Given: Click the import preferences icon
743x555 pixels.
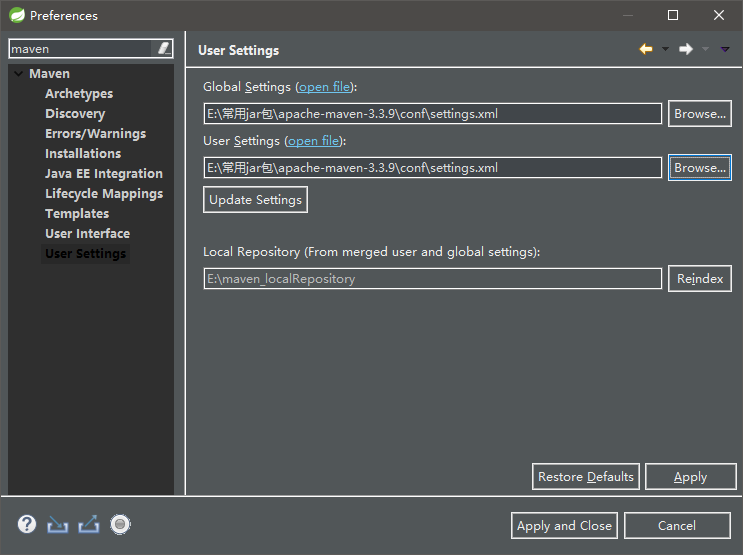Looking at the screenshot, I should click(57, 525).
